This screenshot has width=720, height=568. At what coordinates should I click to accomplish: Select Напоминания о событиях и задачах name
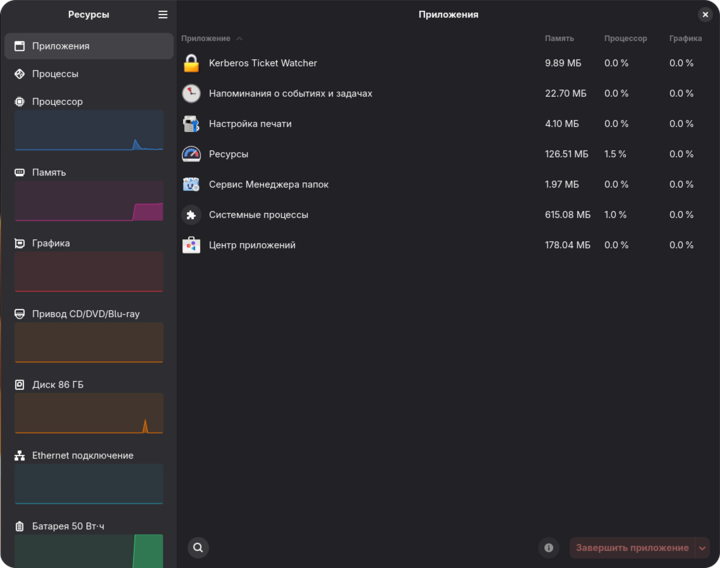click(x=290, y=93)
